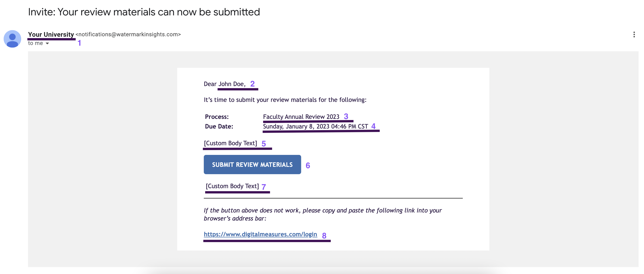Image resolution: width=644 pixels, height=274 pixels.
Task: Select the sender name 'Your University'
Action: pyautogui.click(x=51, y=34)
